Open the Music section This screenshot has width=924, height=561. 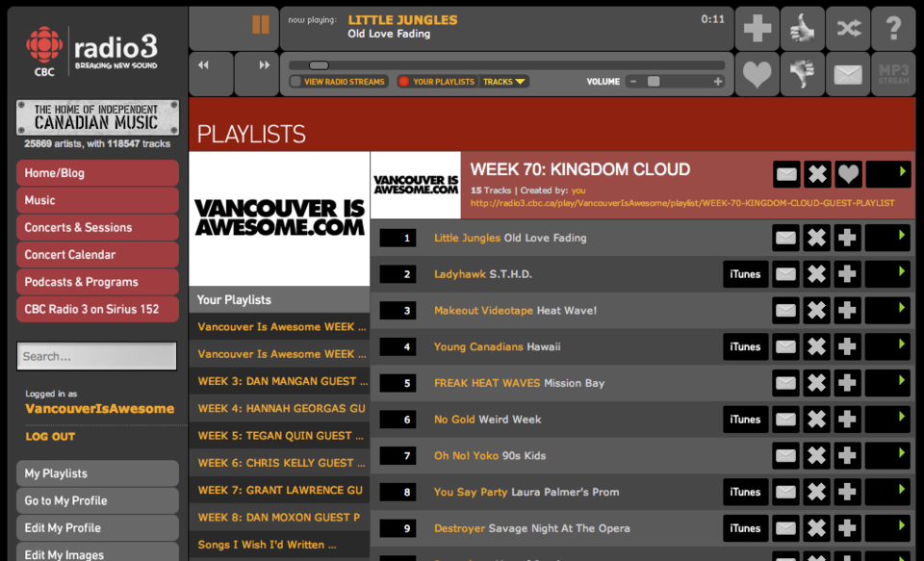pos(97,200)
